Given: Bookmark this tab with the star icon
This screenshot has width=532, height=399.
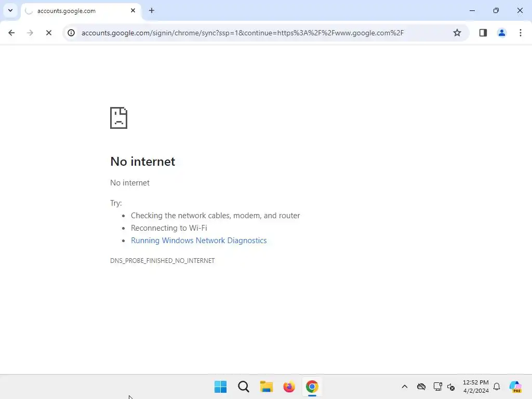Looking at the screenshot, I should 457,33.
